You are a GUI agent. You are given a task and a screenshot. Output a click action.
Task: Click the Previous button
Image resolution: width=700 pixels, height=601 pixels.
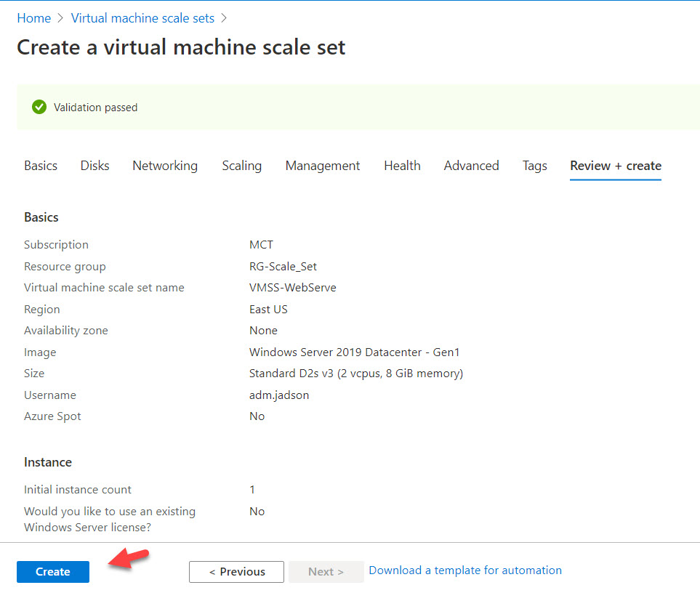click(237, 572)
